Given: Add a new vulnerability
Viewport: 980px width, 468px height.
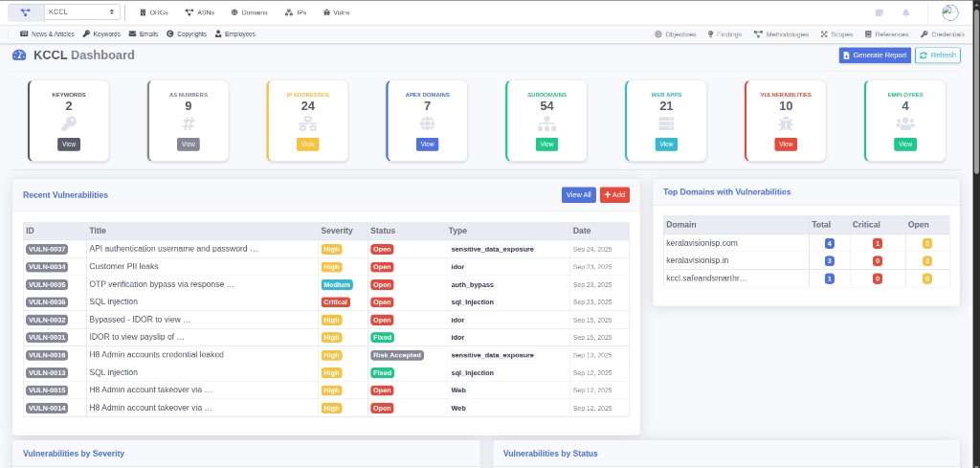Looking at the screenshot, I should pyautogui.click(x=614, y=195).
